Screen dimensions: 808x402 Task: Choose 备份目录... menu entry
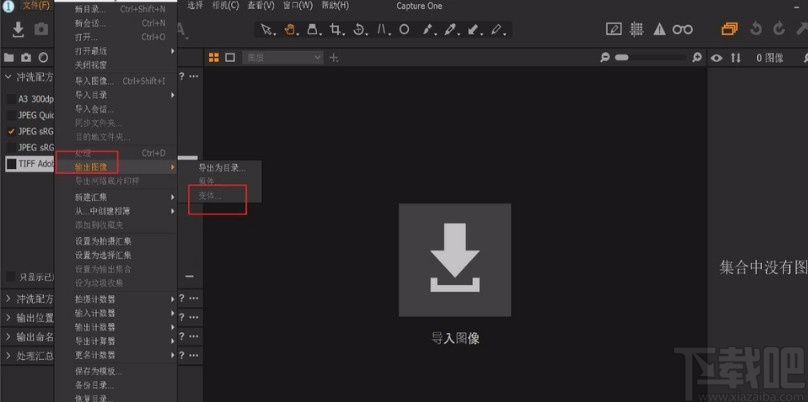coord(116,385)
